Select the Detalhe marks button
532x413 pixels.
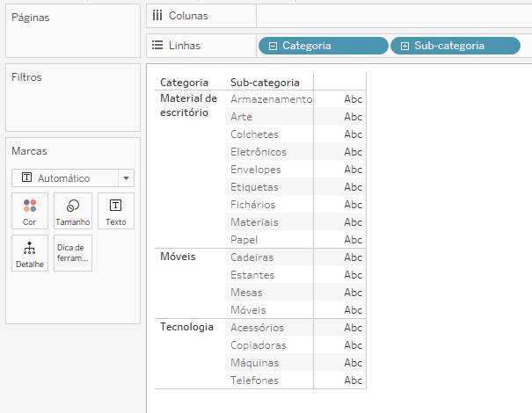pyautogui.click(x=30, y=253)
